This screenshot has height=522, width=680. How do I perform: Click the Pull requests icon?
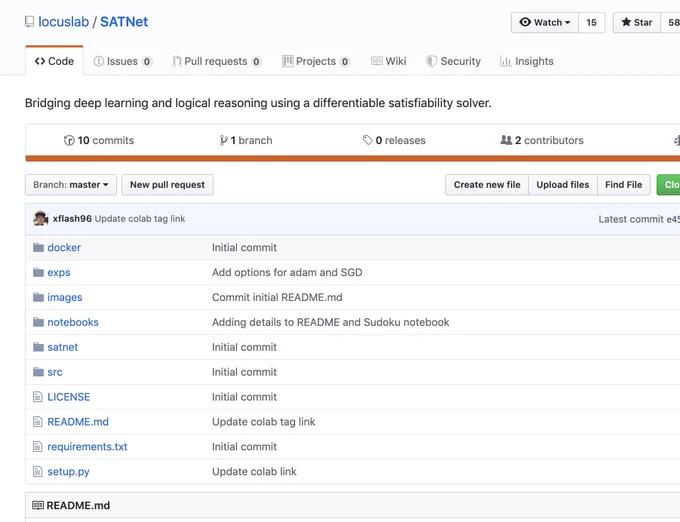(x=177, y=62)
